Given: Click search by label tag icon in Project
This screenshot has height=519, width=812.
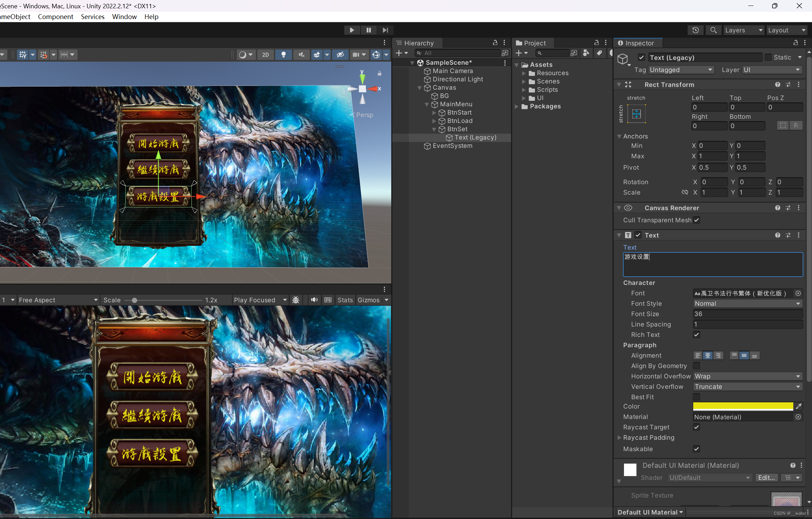Looking at the screenshot, I should 599,53.
